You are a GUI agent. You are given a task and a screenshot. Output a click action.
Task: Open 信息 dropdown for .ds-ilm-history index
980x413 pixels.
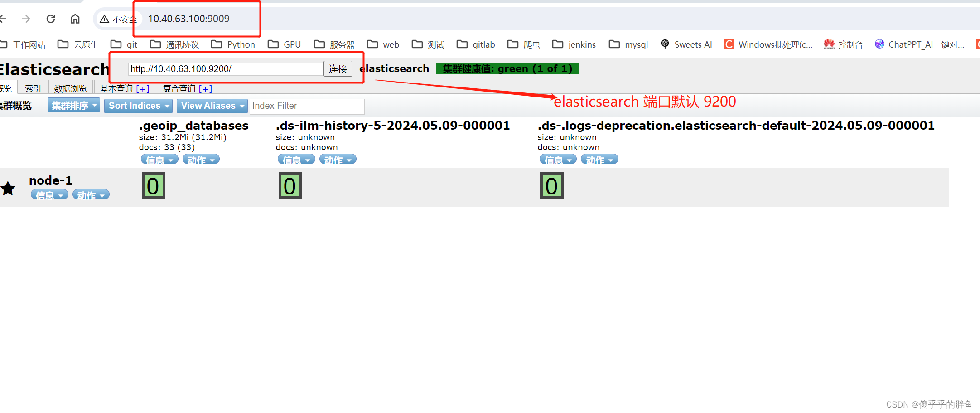296,160
